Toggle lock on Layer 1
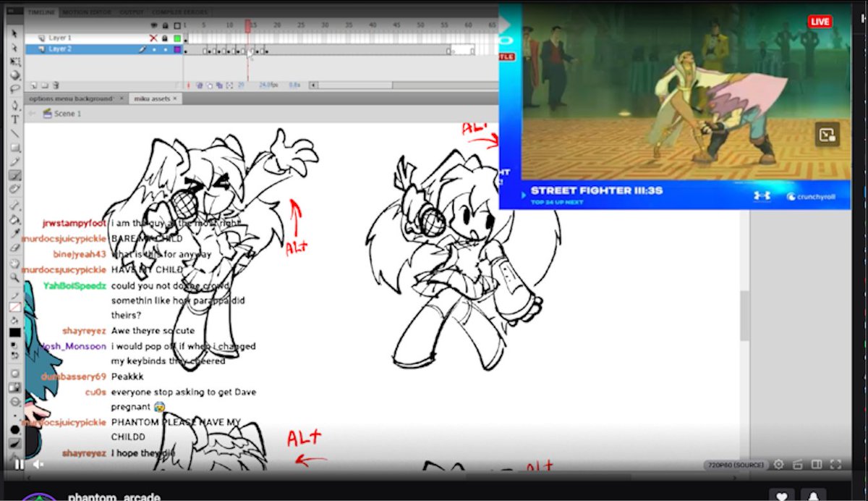The width and height of the screenshot is (868, 501). 165,38
